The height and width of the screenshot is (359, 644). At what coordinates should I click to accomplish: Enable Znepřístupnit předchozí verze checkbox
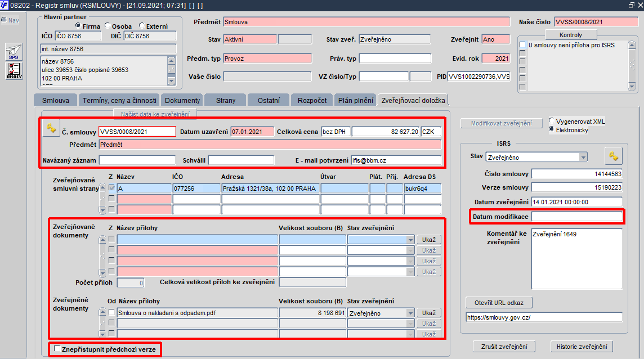pos(57,349)
